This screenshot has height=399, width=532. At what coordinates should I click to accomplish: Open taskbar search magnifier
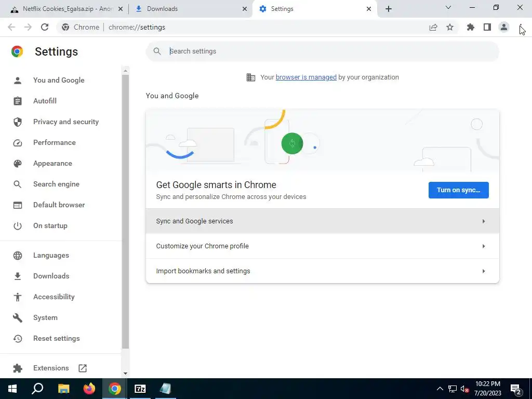37,389
